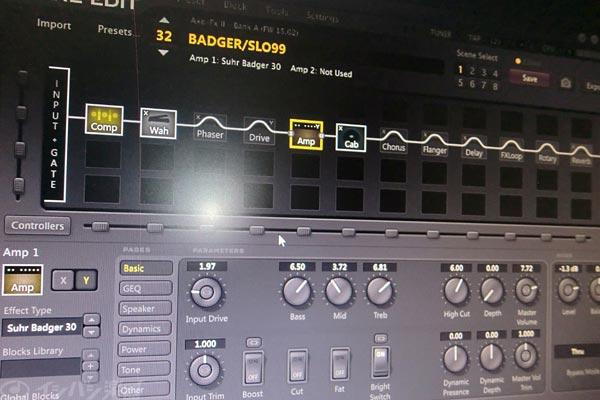Viewport: 600px width, 400px height.
Task: Select Scene 1
Action: coord(460,70)
